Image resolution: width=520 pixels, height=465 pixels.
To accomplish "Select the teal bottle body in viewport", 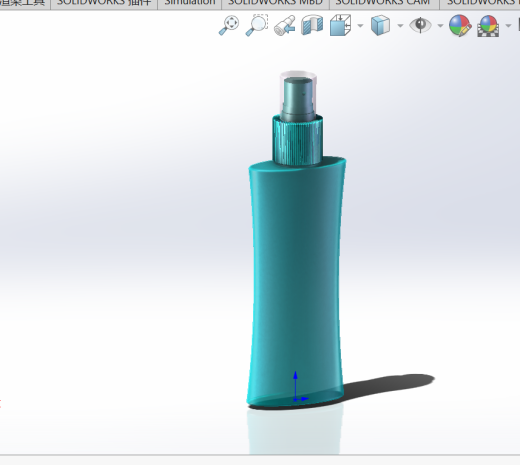I will click(x=297, y=267).
